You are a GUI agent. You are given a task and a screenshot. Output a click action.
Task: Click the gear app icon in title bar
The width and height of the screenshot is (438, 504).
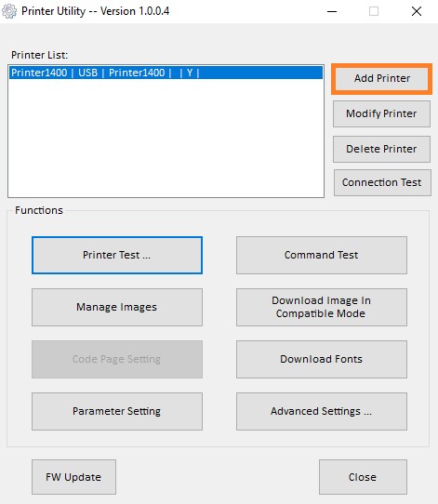(9, 11)
